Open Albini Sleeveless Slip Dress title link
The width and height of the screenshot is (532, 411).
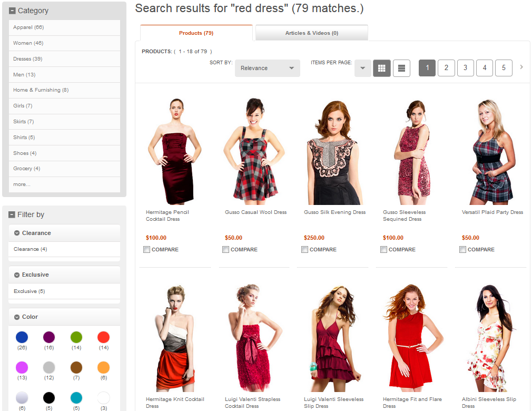tap(489, 403)
